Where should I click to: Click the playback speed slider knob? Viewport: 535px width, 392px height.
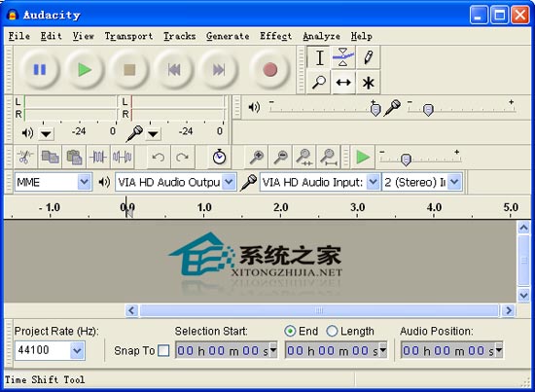[x=406, y=160]
